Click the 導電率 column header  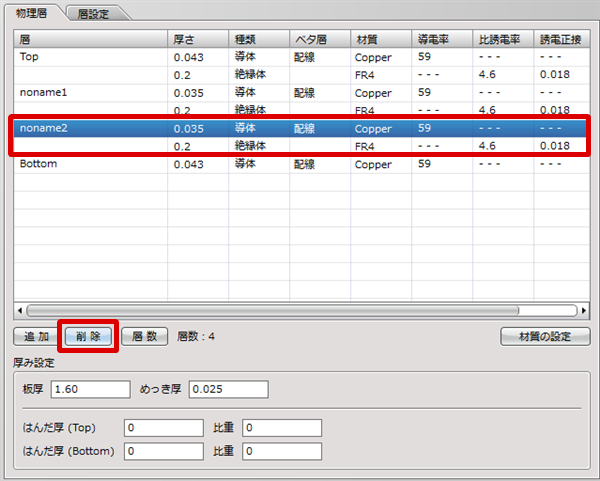(441, 39)
